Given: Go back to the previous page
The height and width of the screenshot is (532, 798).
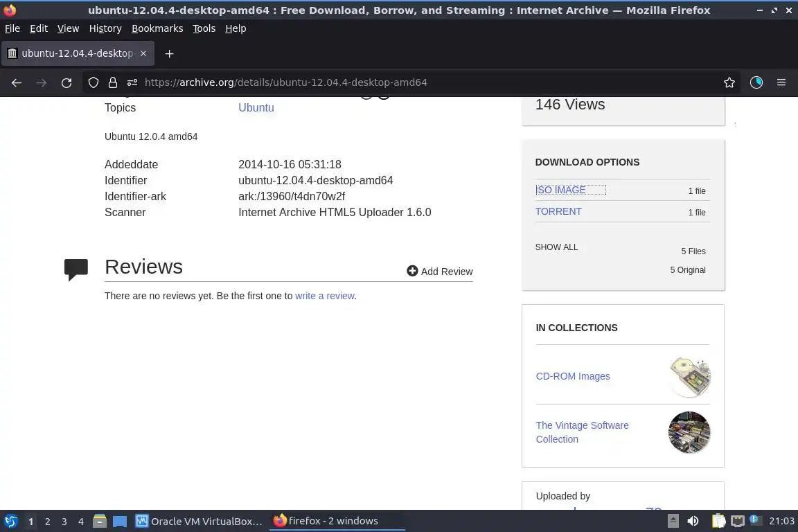Looking at the screenshot, I should [17, 82].
